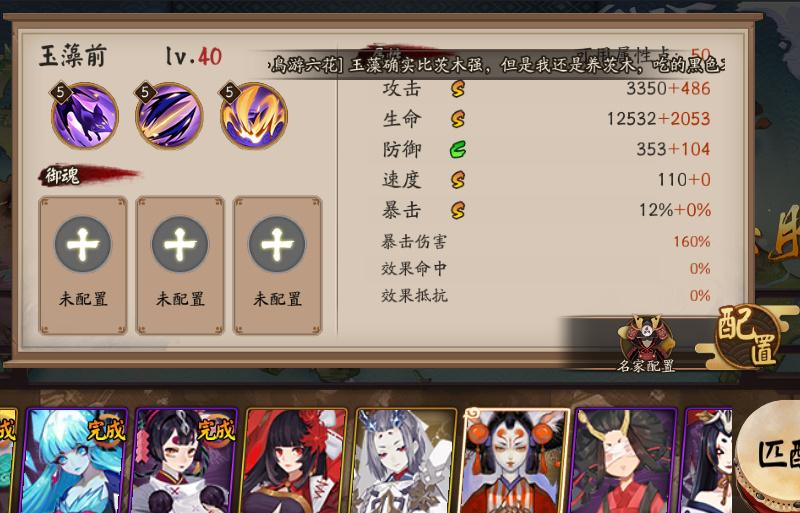Click the 攻击 S-rank grade icon
The width and height of the screenshot is (800, 513).
pyautogui.click(x=458, y=89)
